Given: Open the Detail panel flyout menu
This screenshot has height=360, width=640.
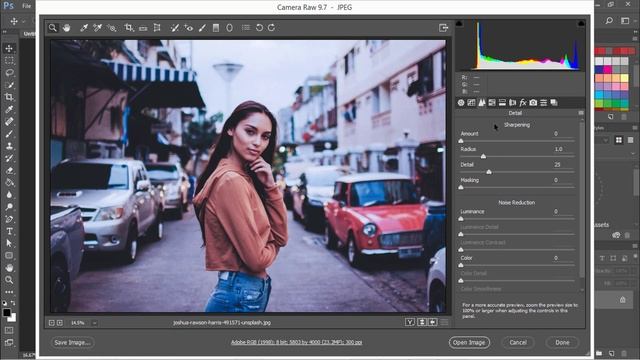Looking at the screenshot, I should (581, 113).
